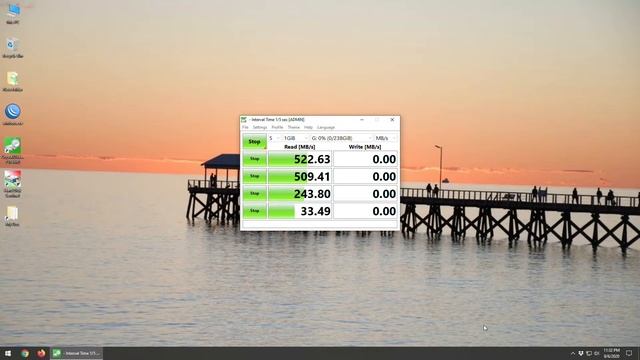The image size is (640, 360).
Task: Show hidden system tray icons
Action: (573, 353)
